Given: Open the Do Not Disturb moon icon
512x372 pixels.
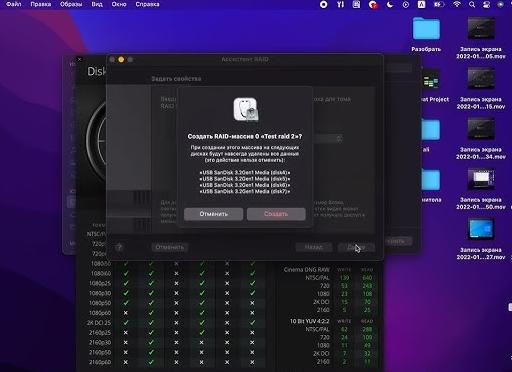Looking at the screenshot, I should (x=389, y=4).
